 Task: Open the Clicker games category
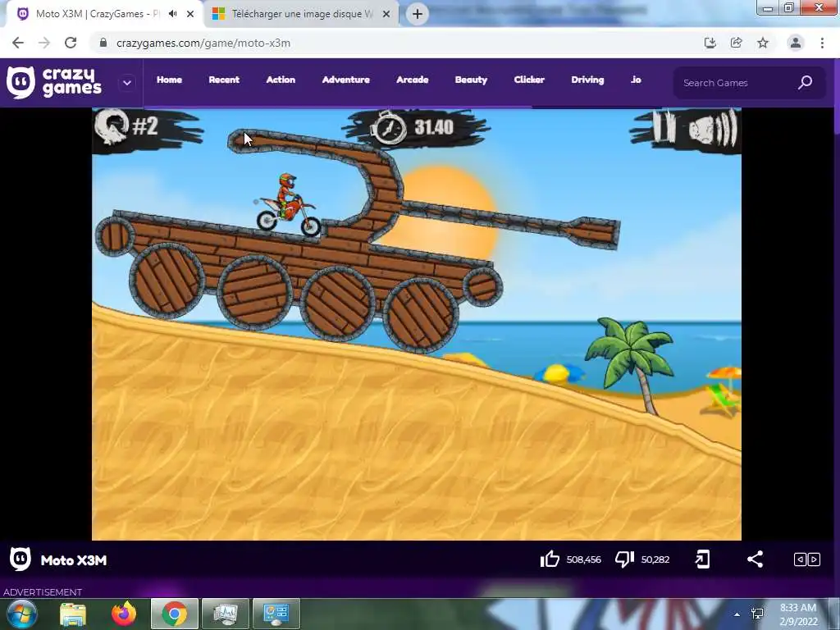[x=529, y=80]
